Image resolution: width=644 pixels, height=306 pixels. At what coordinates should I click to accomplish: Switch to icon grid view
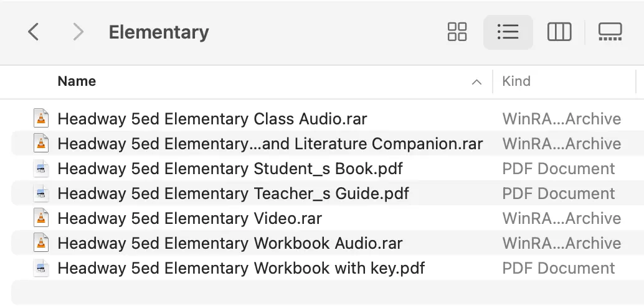pyautogui.click(x=457, y=32)
